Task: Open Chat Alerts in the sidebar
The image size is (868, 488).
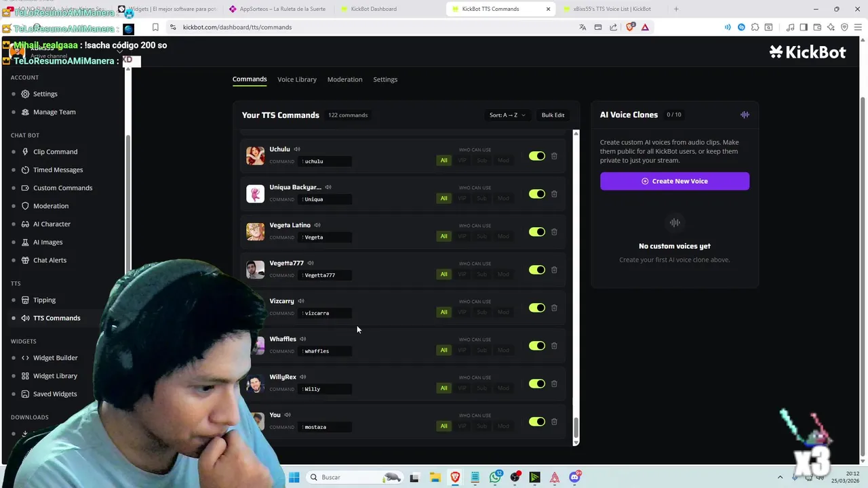Action: pyautogui.click(x=50, y=260)
